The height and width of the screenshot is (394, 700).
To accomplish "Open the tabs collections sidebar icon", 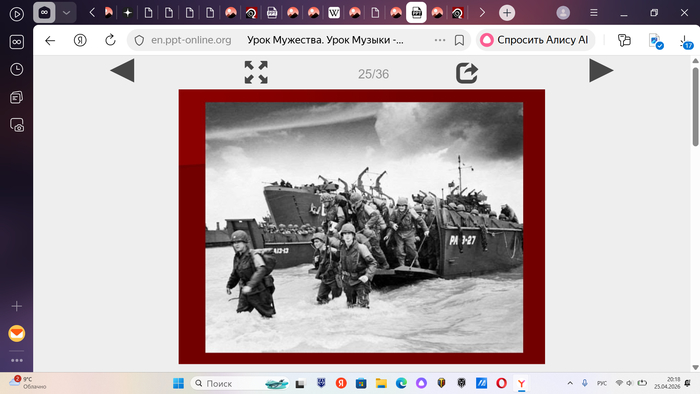I will coord(17,97).
